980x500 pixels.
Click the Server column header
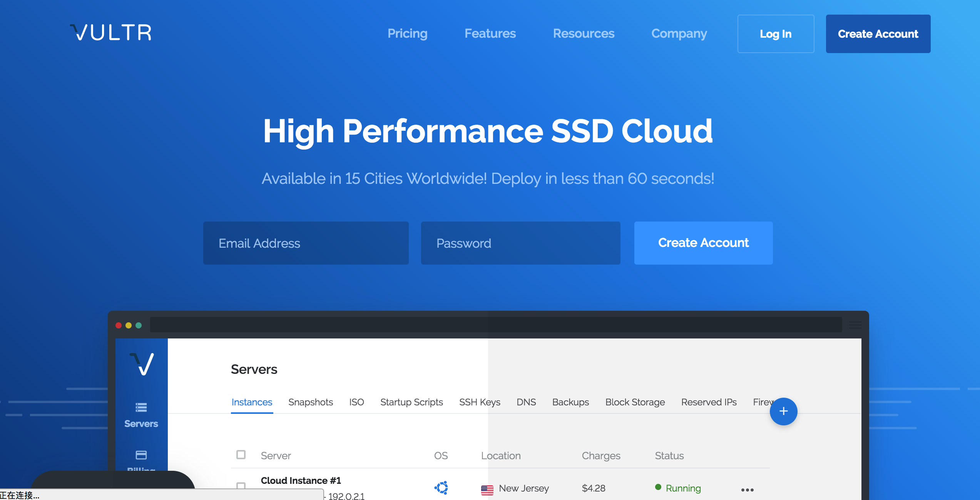coord(276,456)
